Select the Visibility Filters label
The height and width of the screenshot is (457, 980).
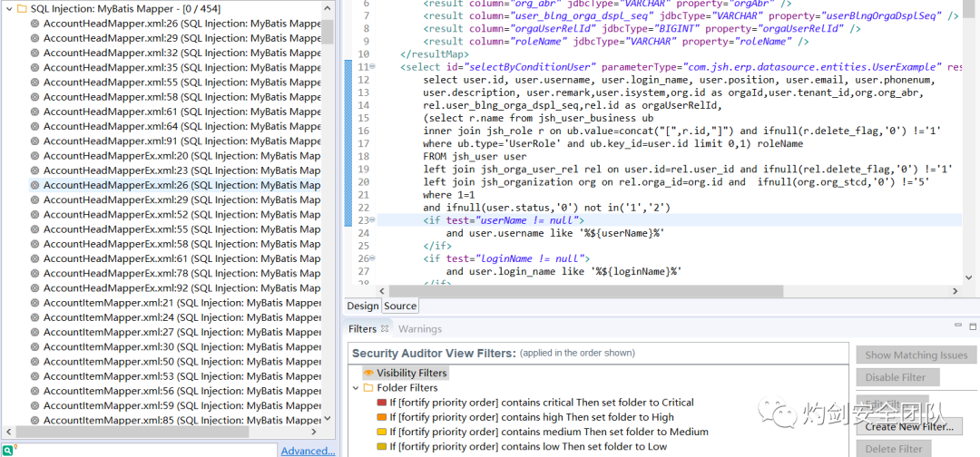412,373
